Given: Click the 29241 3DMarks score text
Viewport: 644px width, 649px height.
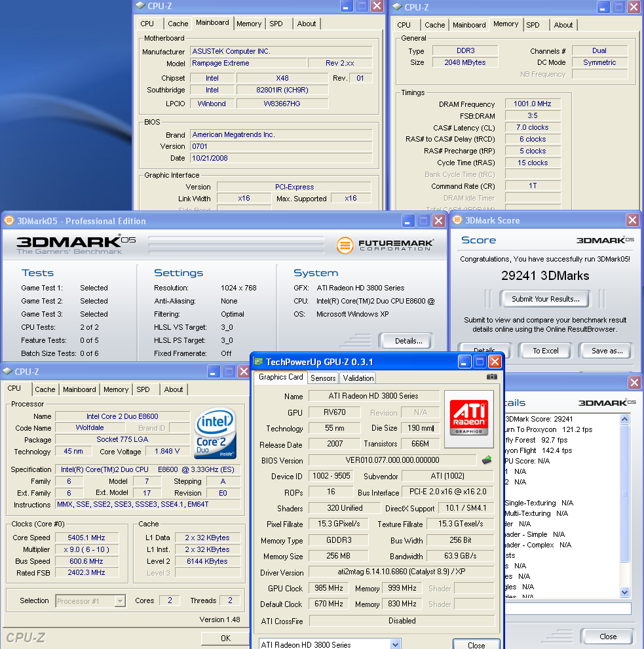Looking at the screenshot, I should click(x=544, y=275).
